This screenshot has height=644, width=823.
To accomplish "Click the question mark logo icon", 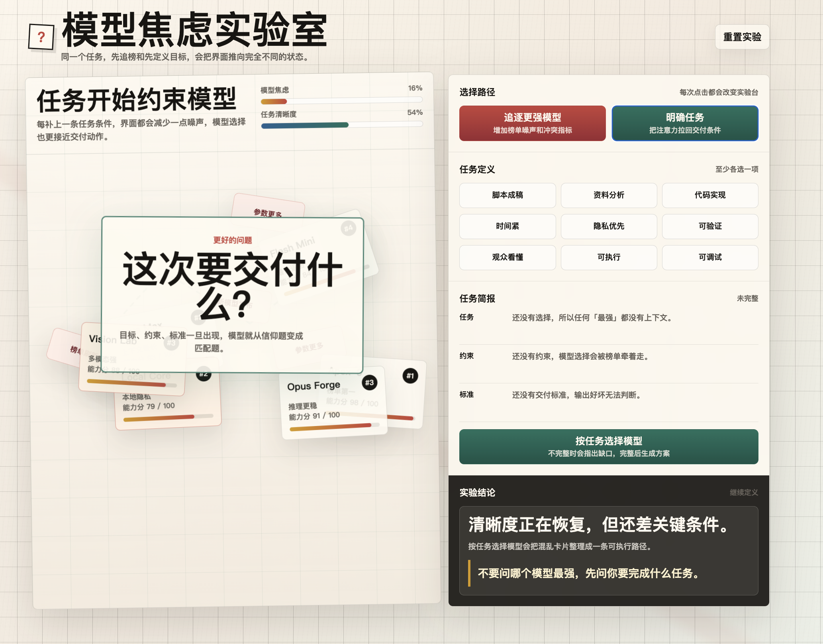I will click(41, 37).
